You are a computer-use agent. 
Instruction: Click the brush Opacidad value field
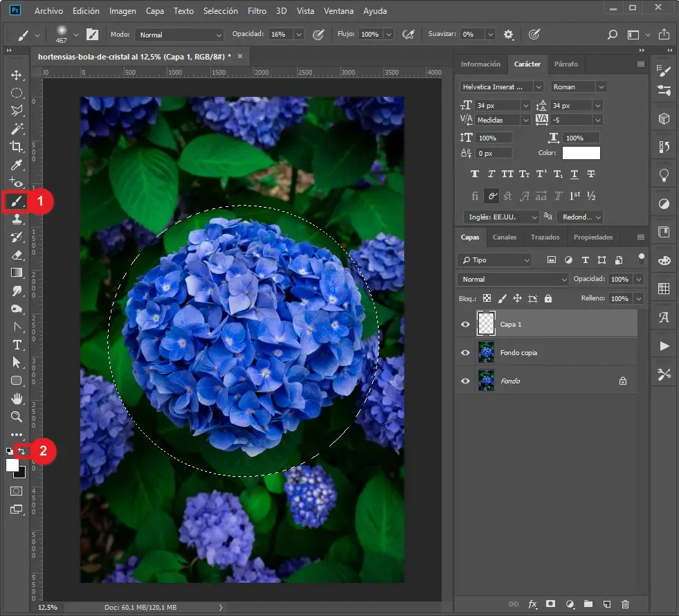click(x=278, y=35)
